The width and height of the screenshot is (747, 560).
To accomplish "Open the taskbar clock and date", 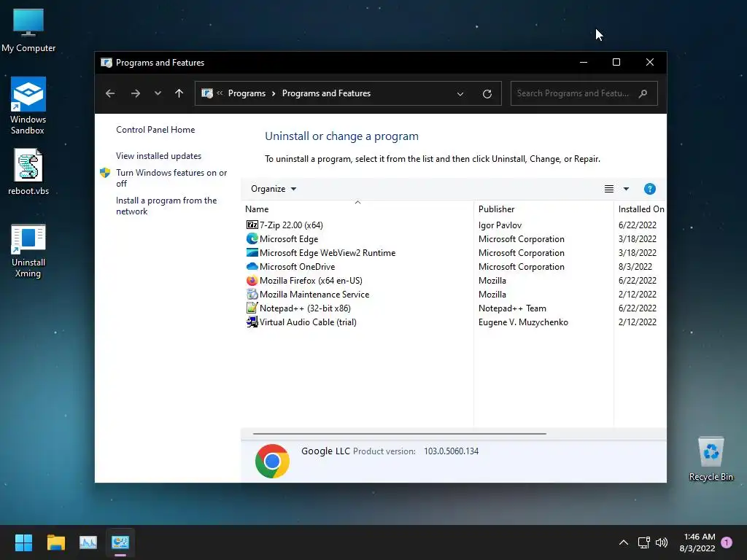I will click(x=698, y=542).
